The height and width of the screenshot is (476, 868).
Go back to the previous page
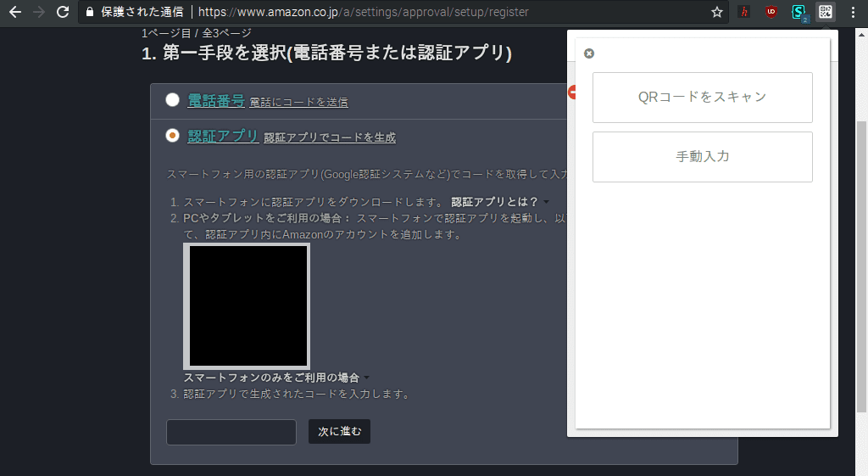15,12
